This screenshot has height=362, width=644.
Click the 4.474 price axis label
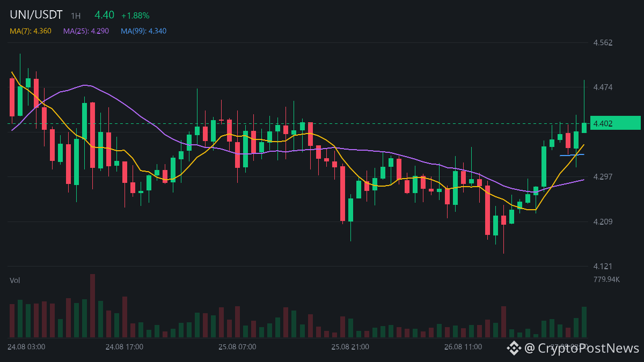click(x=603, y=87)
